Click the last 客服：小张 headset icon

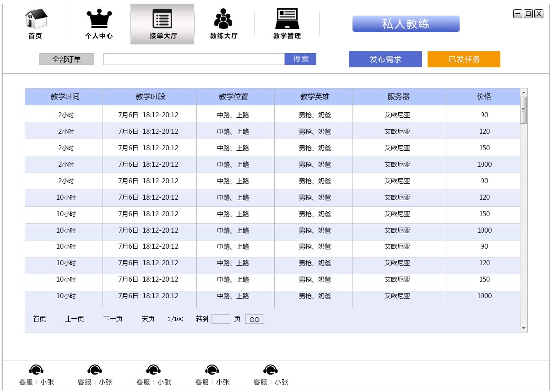click(x=270, y=369)
